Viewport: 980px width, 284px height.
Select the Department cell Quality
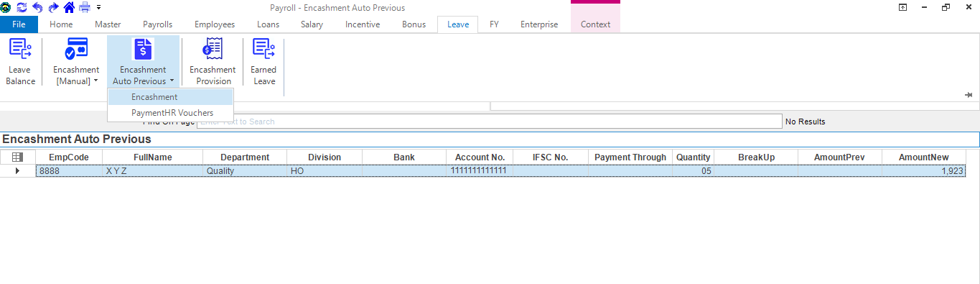click(x=245, y=171)
